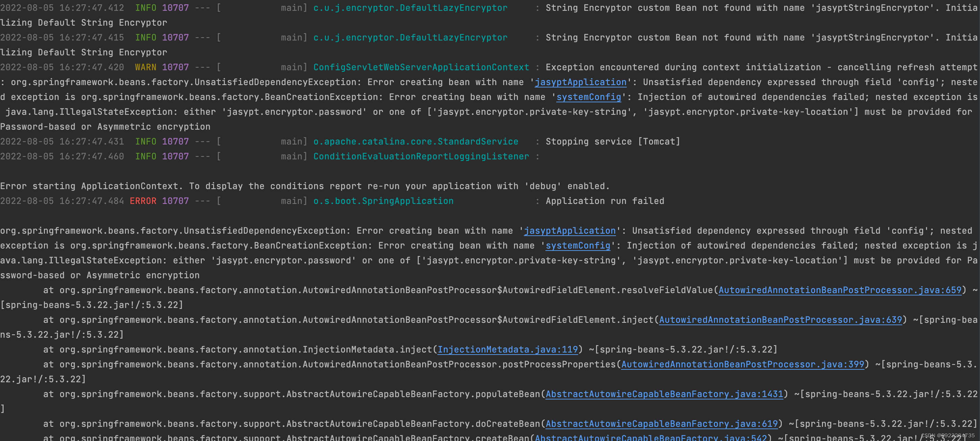Viewport: 980px width, 441px height.
Task: Click 'Application run failed' message
Action: [605, 201]
